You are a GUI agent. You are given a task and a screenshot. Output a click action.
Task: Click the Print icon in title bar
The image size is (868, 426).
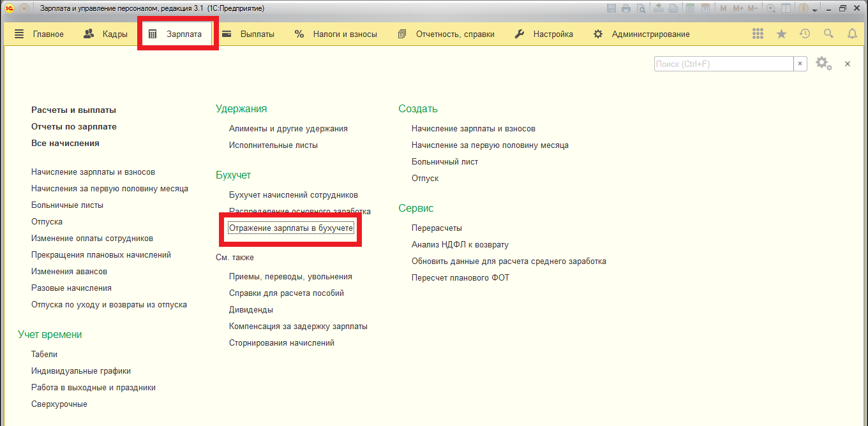(x=626, y=8)
